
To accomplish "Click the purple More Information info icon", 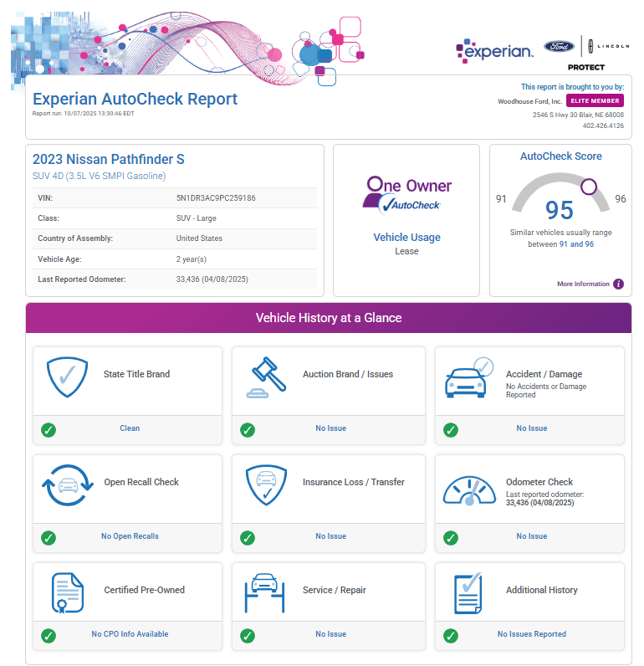I will pos(618,284).
